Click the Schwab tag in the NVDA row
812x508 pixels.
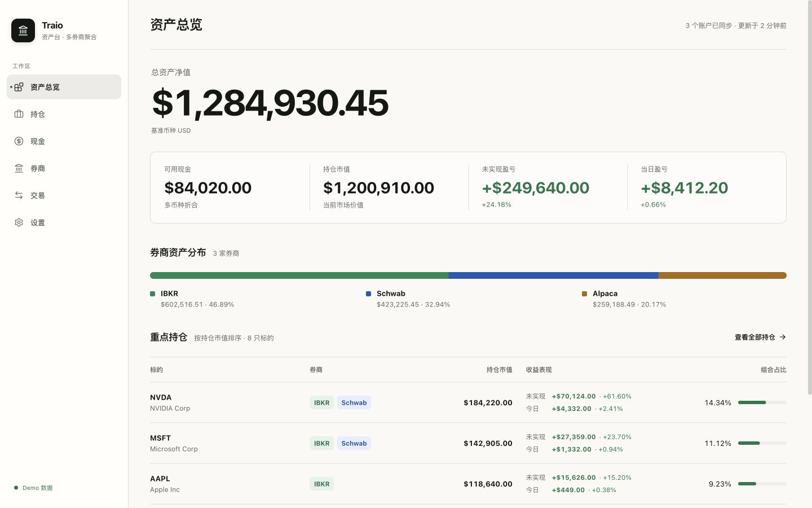click(354, 402)
